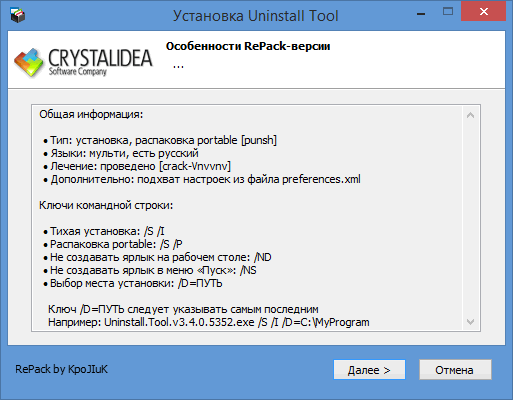Minimize the installer window
Image resolution: width=513 pixels, height=400 pixels.
[421, 14]
